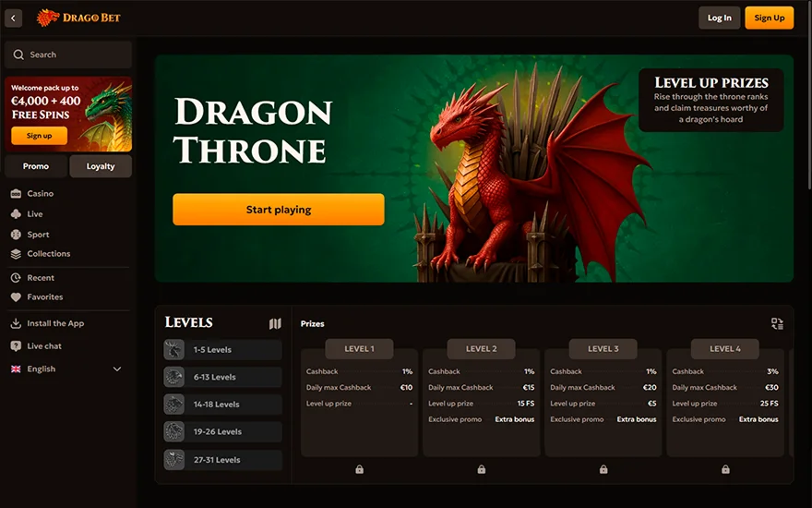Select the 14-18 Levels dragon badge
The image size is (812, 508).
pos(174,405)
